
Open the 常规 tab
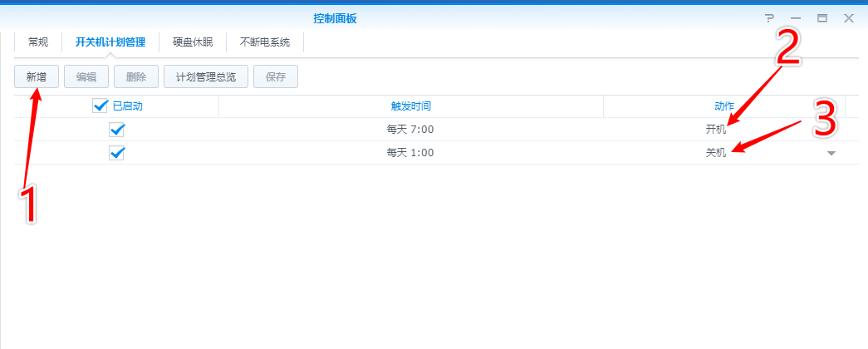pyautogui.click(x=38, y=42)
